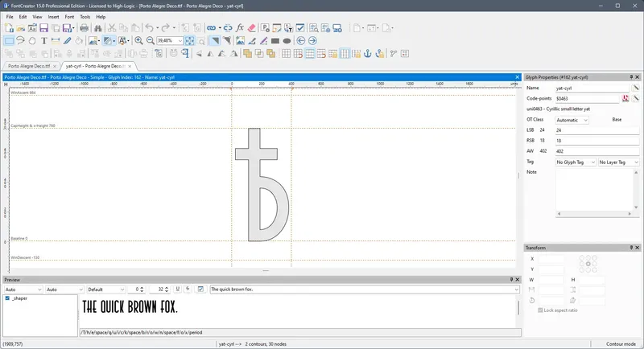Click the union contours icon
644x349 pixels.
(x=248, y=53)
